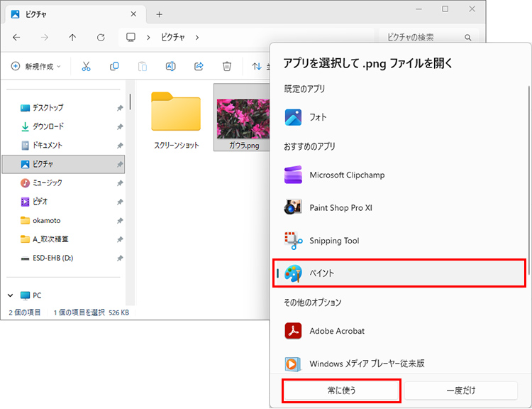Viewport: 532px width, 409px height.
Task: Click the Delete trash can icon
Action: 227,66
